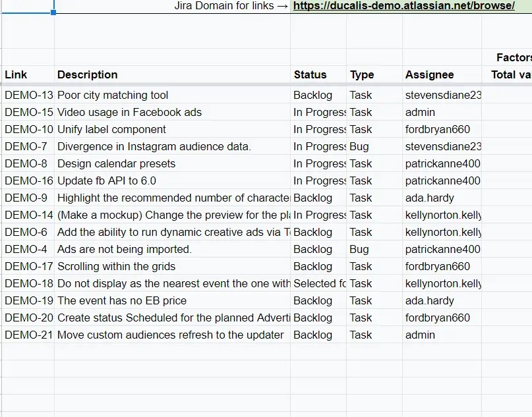Open the ducalis-demo.atlassian.net browse link
Image resolution: width=532 pixels, height=417 pixels.
[x=403, y=5]
